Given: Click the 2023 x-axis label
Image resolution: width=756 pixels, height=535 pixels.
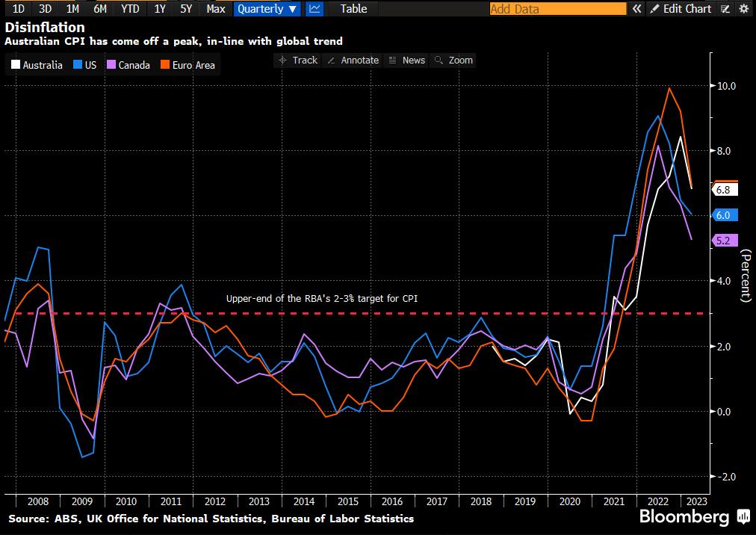Looking at the screenshot, I should (x=697, y=501).
